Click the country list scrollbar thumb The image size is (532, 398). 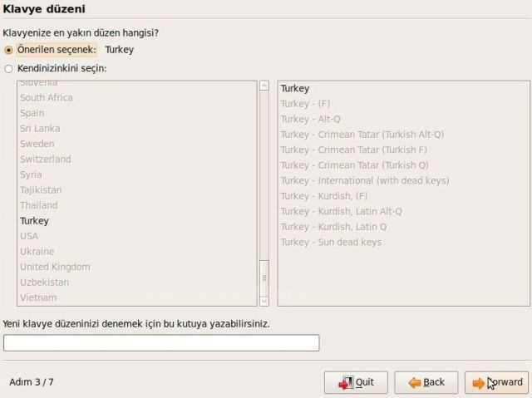click(264, 278)
